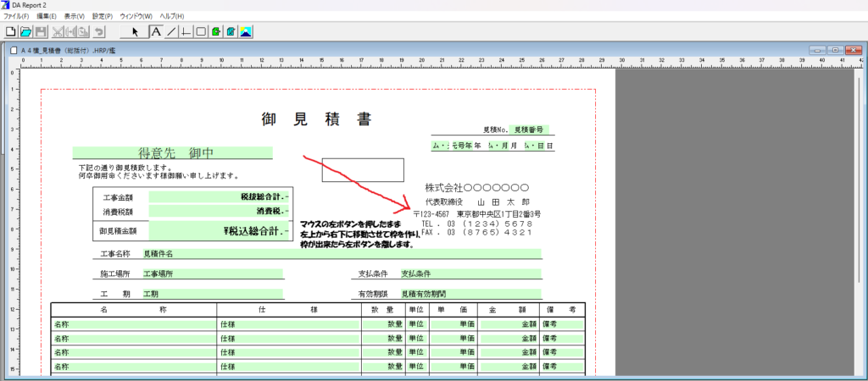868x381 pixels.
Task: Select the rectangle frame tool
Action: point(202,32)
